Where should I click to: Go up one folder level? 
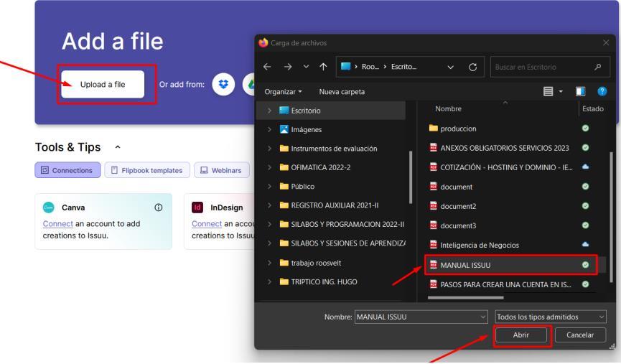pos(323,67)
